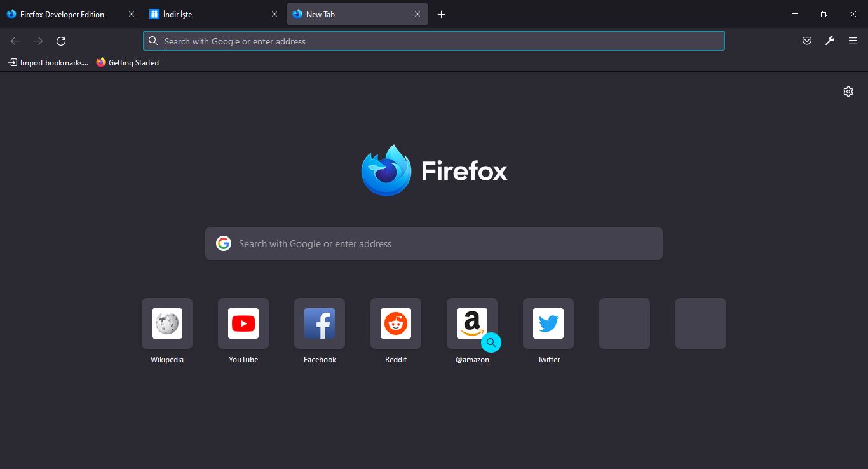
Task: Go back one page
Action: point(15,41)
